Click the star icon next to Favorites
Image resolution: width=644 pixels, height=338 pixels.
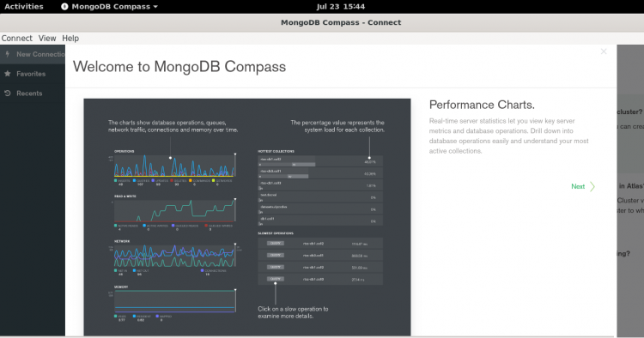8,74
